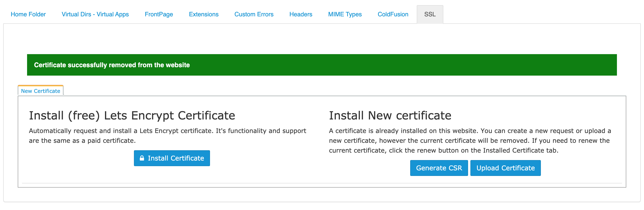Click the Lets Encrypt description paragraph
The height and width of the screenshot is (210, 644).
point(168,136)
